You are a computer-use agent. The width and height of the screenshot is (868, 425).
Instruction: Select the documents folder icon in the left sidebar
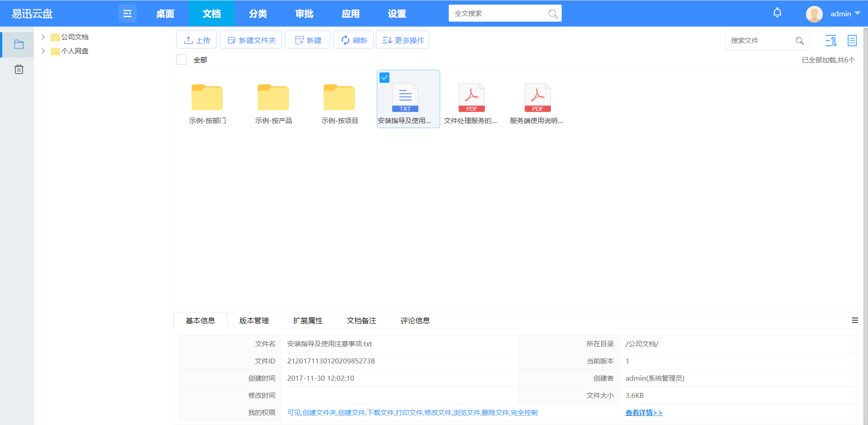[19, 44]
